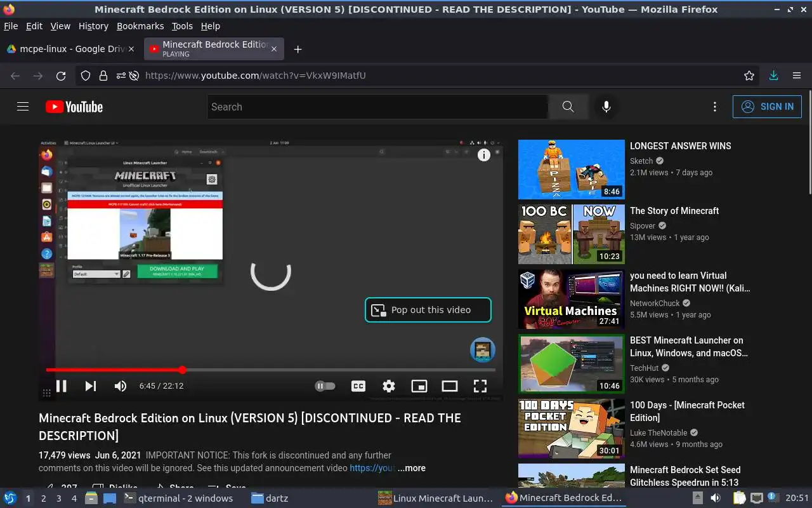Click the autoplay blocked icon in the address bar
Viewport: 812px width, 508px height.
pyautogui.click(x=134, y=76)
